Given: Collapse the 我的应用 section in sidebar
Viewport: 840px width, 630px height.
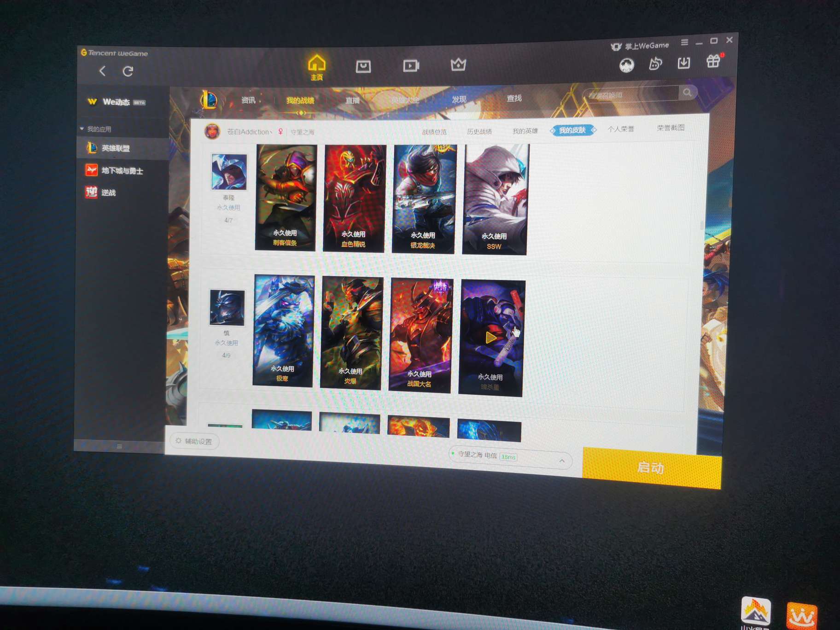Looking at the screenshot, I should pyautogui.click(x=82, y=129).
